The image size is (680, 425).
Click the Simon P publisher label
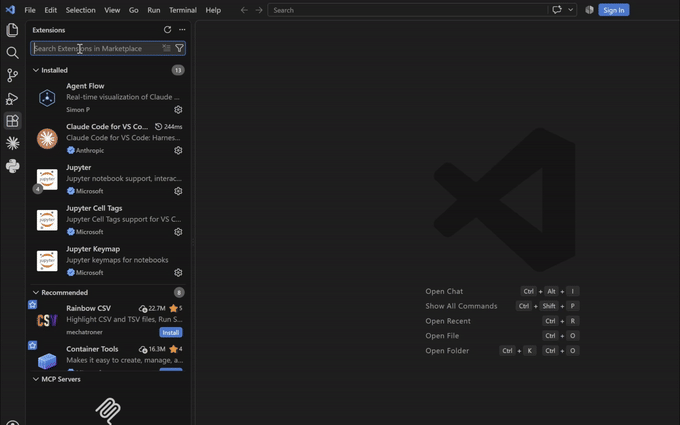pyautogui.click(x=78, y=110)
